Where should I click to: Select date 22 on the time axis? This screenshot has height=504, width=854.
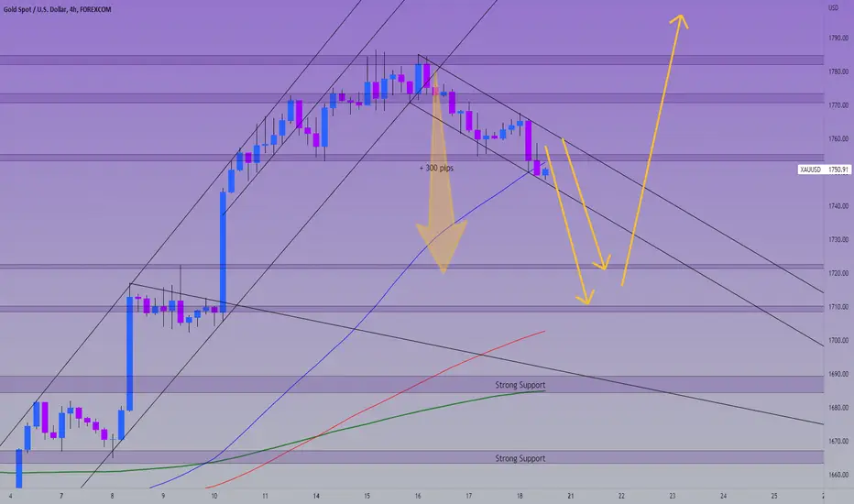(621, 496)
